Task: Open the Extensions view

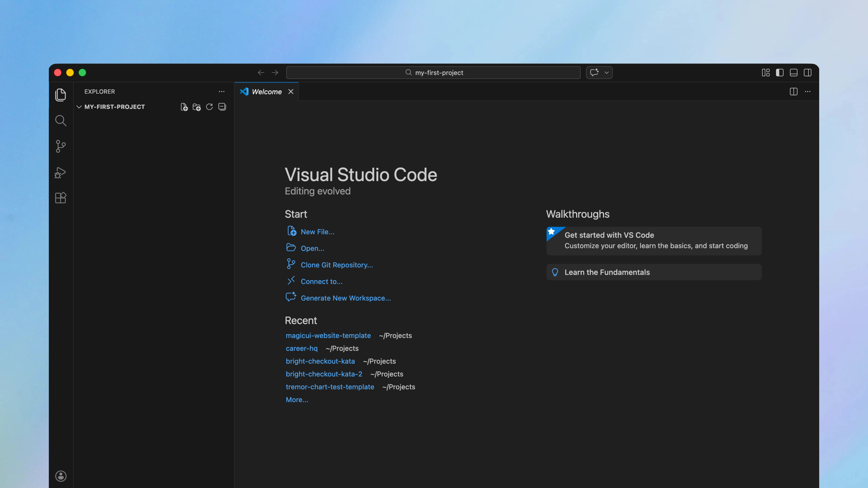Action: click(61, 198)
